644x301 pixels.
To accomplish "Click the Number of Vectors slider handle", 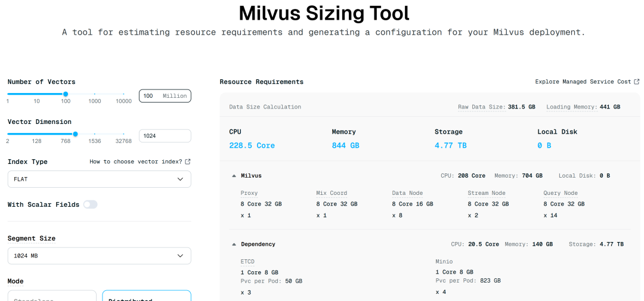I will pyautogui.click(x=66, y=94).
